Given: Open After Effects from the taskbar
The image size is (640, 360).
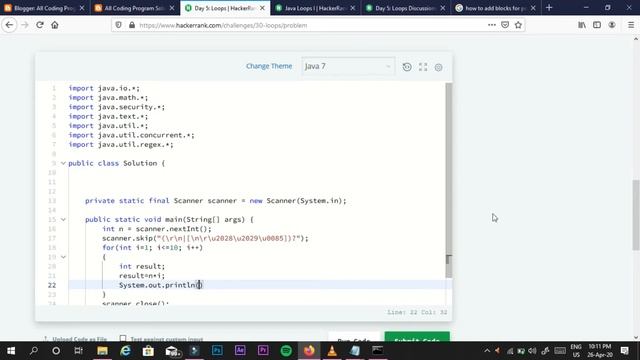Looking at the screenshot, I should coord(240,350).
